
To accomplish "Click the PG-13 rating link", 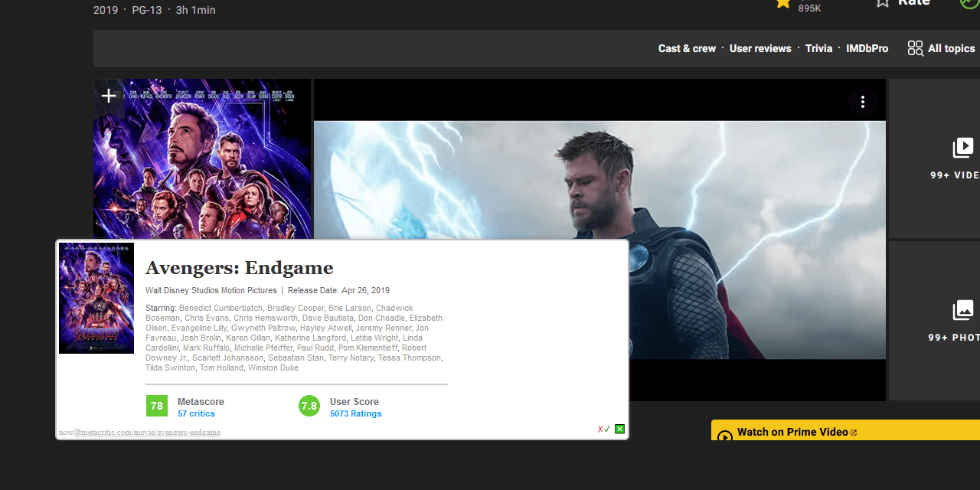I will [x=146, y=10].
